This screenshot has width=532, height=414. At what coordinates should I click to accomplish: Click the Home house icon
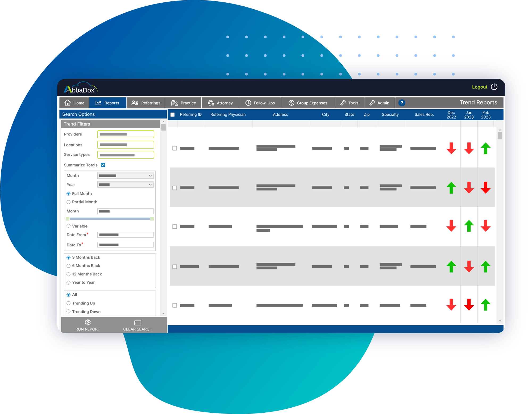(68, 103)
